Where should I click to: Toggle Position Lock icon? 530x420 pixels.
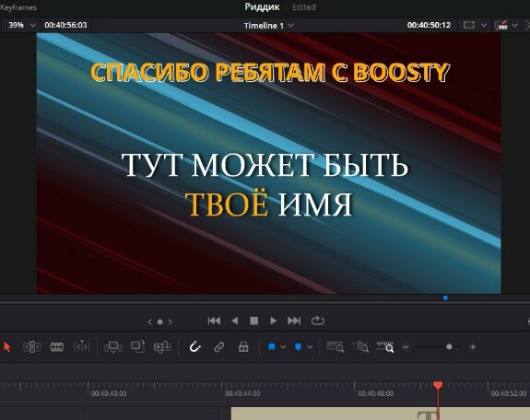coord(243,347)
